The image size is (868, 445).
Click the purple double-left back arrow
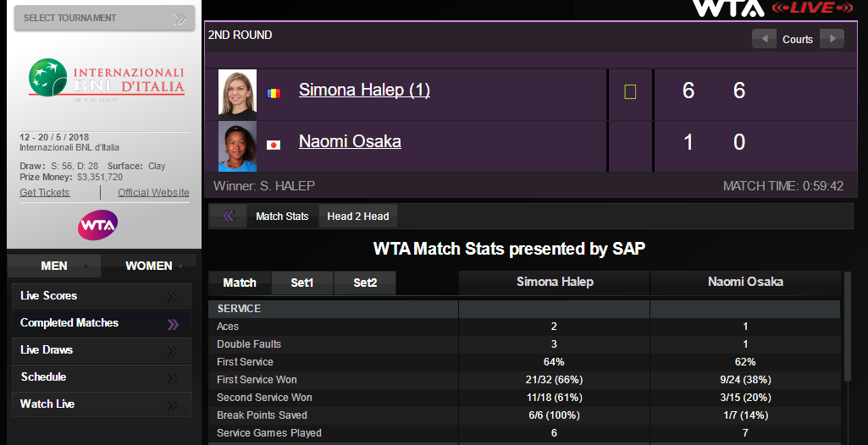[228, 216]
